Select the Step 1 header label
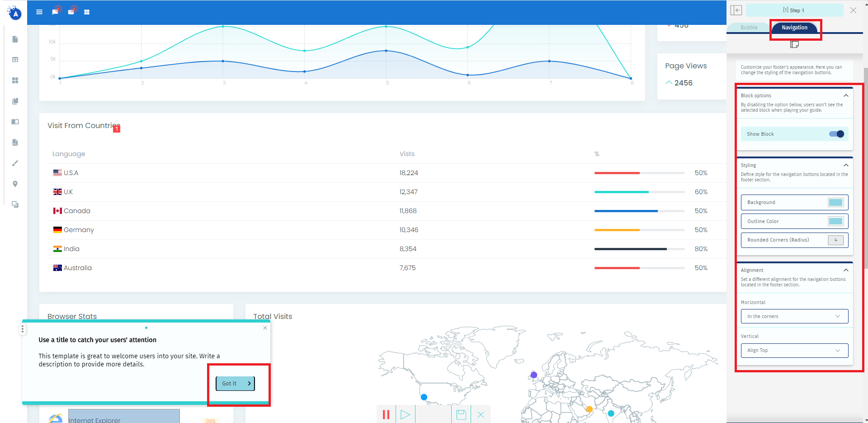Image resolution: width=868 pixels, height=423 pixels. [794, 10]
